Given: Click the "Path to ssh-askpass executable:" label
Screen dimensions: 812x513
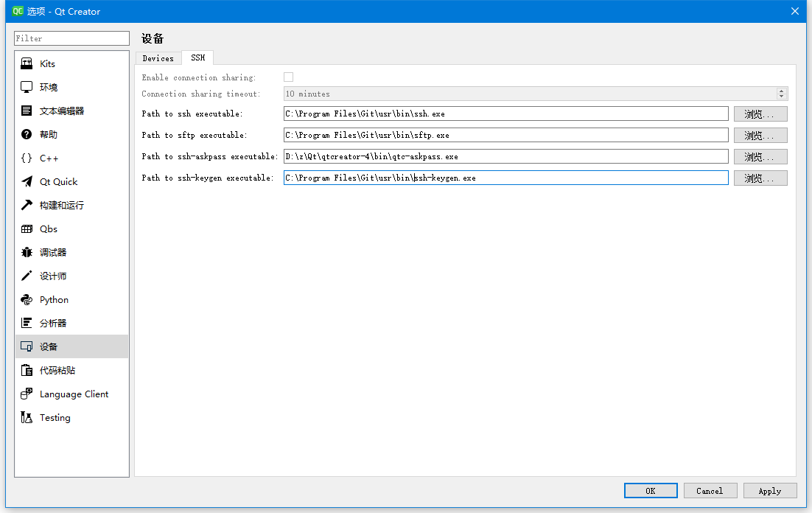Looking at the screenshot, I should click(210, 156).
